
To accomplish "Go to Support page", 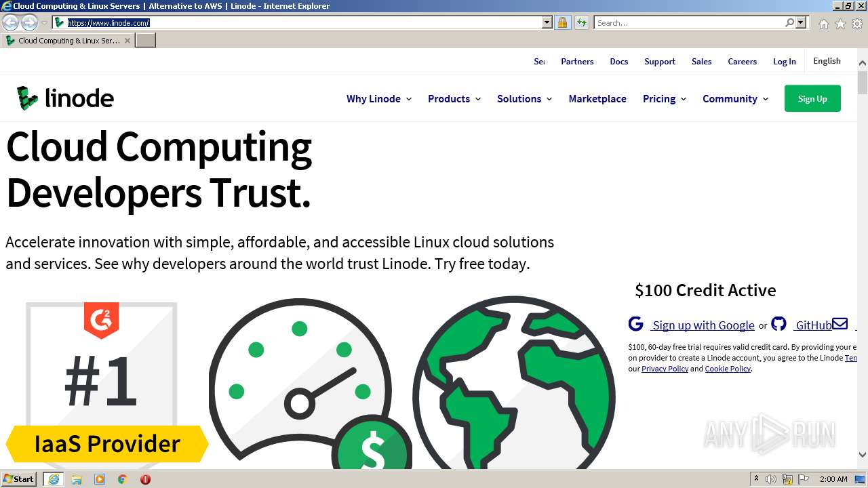I will click(660, 61).
